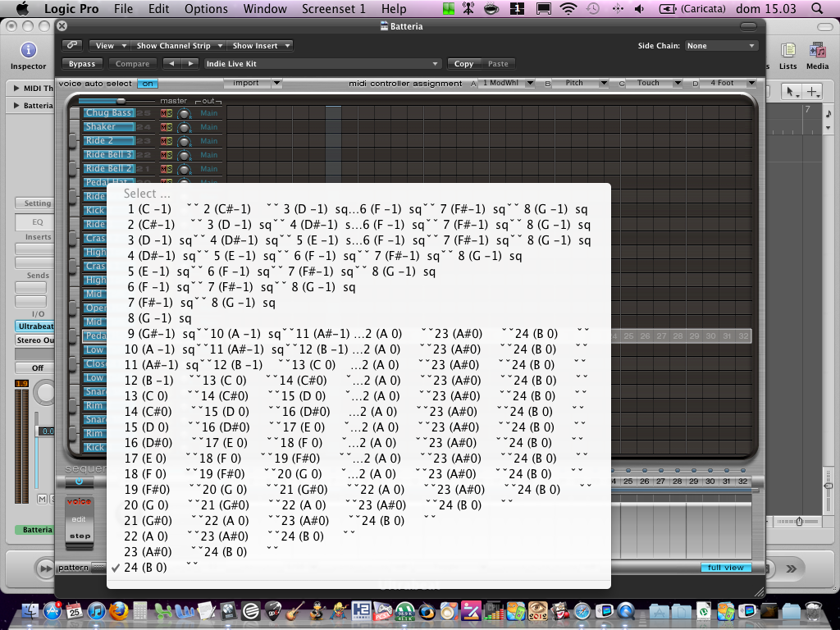Screen dimensions: 840x630
Task: Click the link icon in Batteria plug-in header
Action: tap(72, 46)
